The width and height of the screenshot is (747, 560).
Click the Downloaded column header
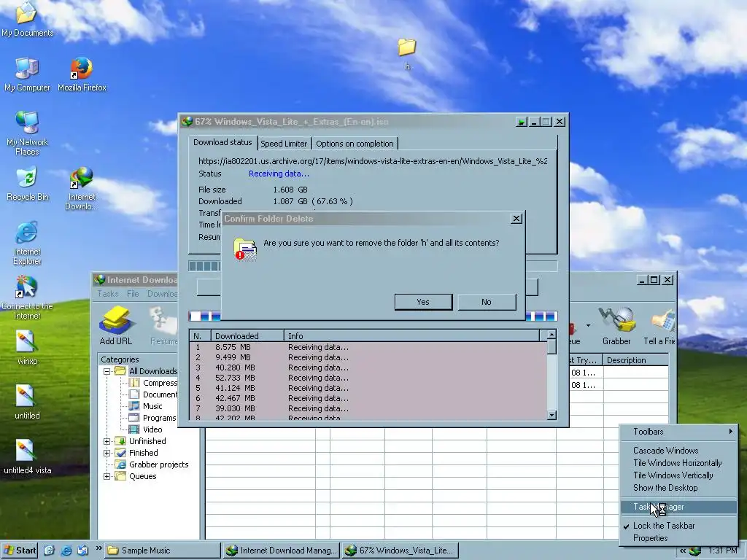[x=247, y=335]
